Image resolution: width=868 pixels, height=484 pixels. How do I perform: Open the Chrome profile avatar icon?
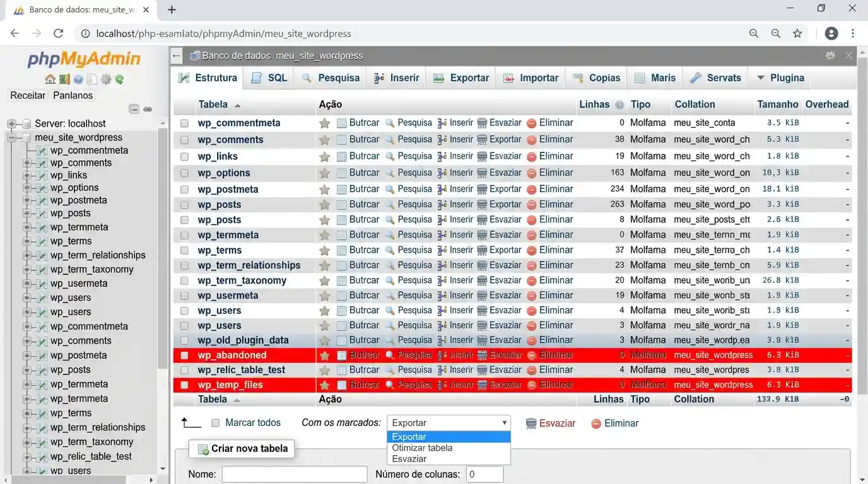pos(831,33)
